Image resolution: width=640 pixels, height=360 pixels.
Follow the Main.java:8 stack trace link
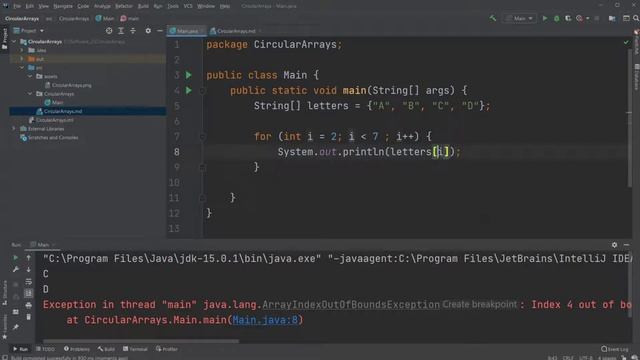point(265,320)
